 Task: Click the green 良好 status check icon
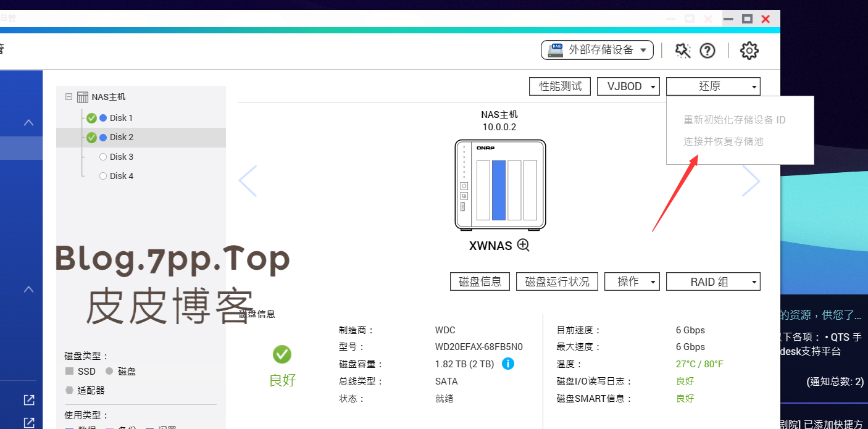click(282, 354)
